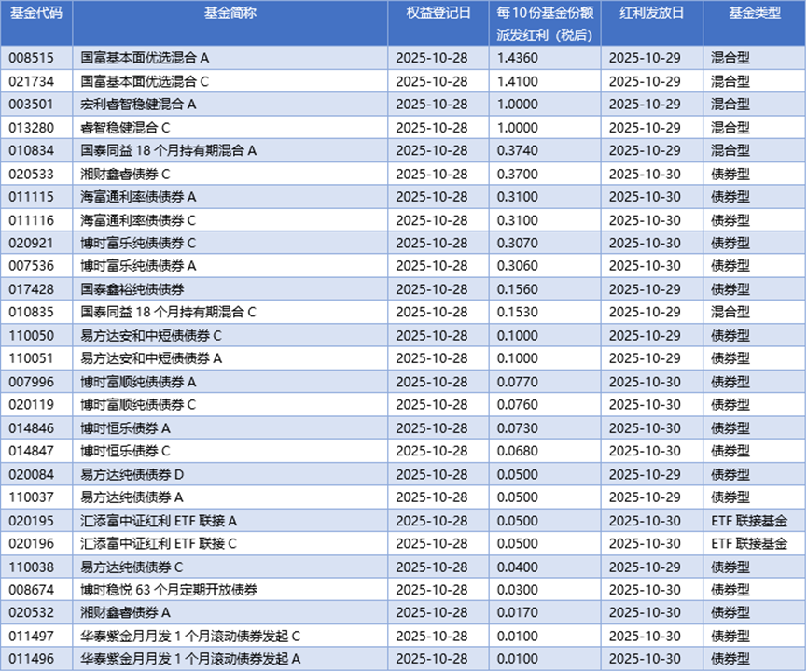Image resolution: width=807 pixels, height=672 pixels.
Task: Click dividend value 1.4360
Action: pyautogui.click(x=517, y=58)
